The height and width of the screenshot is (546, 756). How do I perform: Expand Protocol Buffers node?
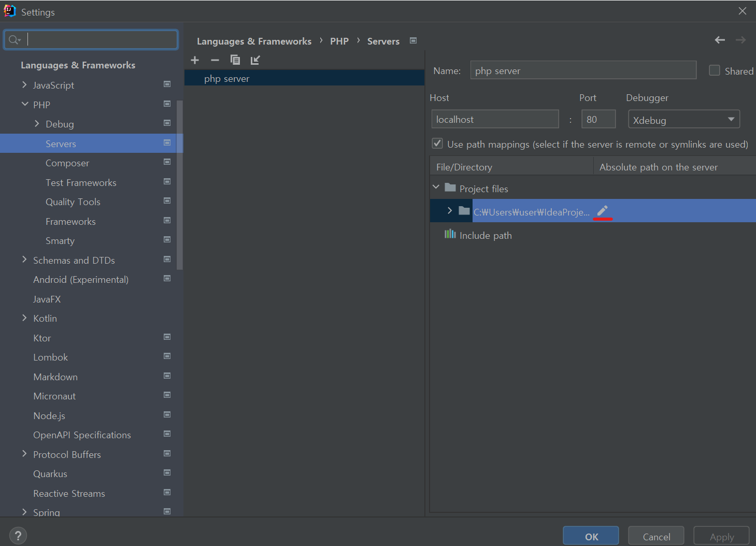pos(24,454)
